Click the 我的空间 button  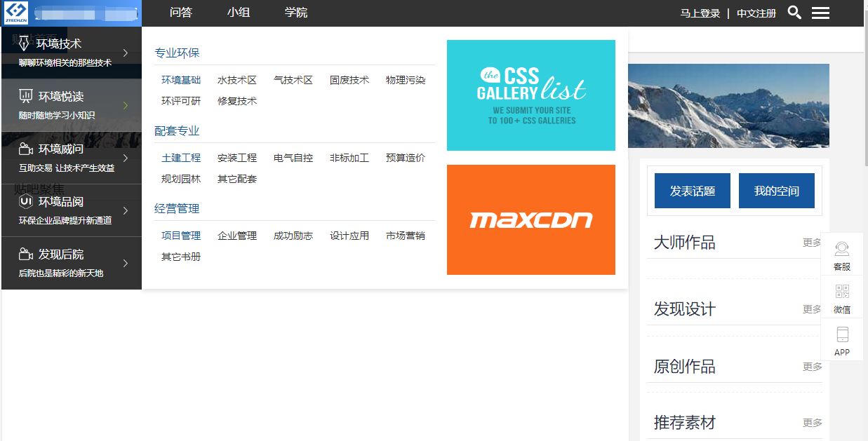coord(777,191)
